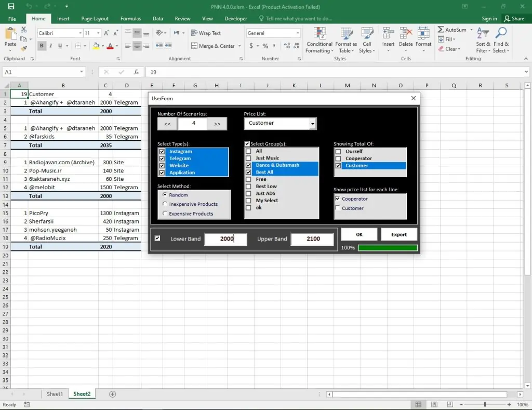Select the Expensive Products radio option
532x410 pixels.
tap(166, 214)
